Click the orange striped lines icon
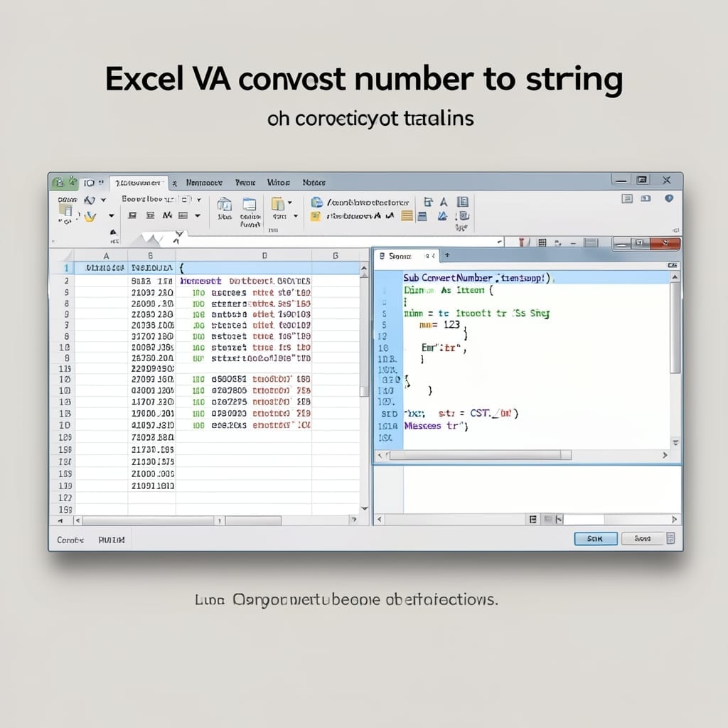Screen dimensions: 728x728 407,216
